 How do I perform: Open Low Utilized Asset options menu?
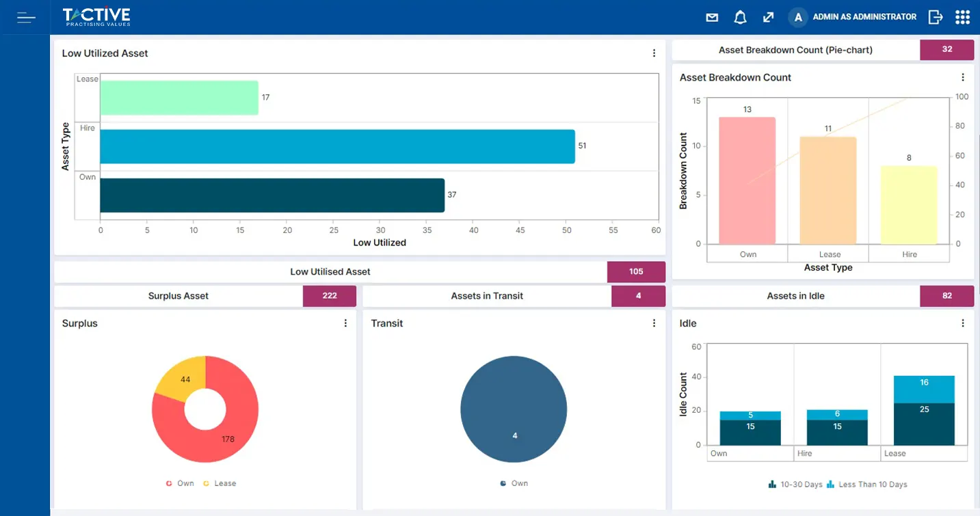coord(654,53)
